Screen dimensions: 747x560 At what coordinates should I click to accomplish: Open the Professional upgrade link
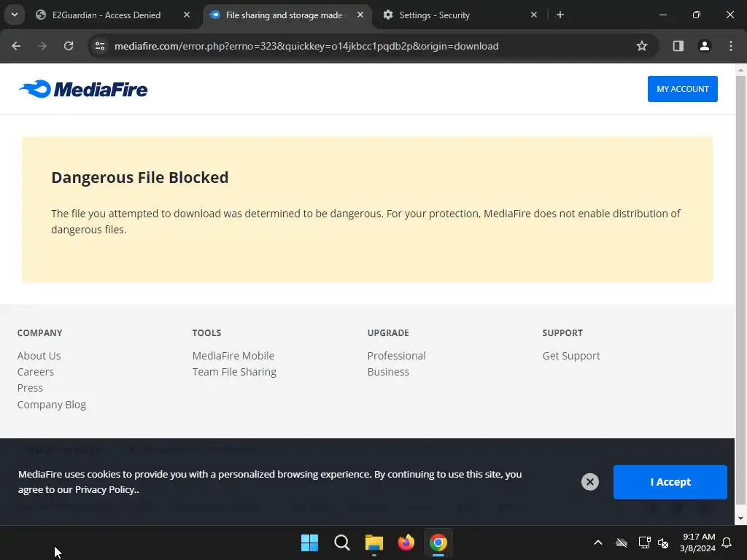[396, 356]
